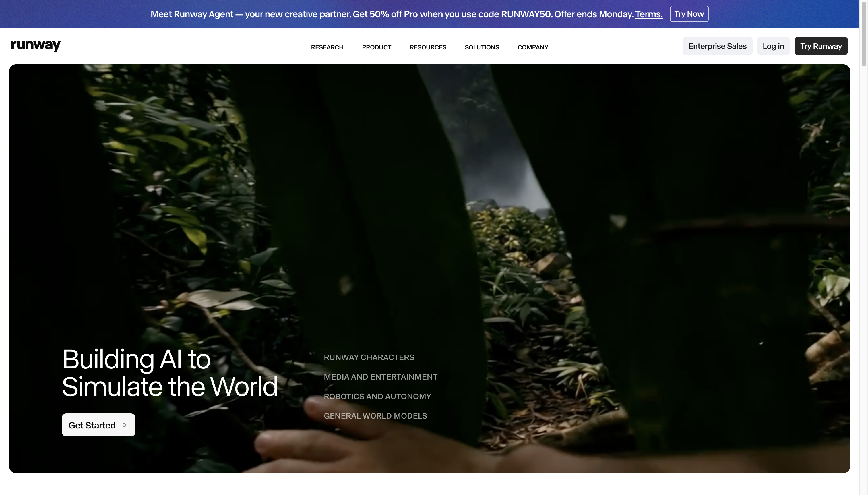Click Try Now in the promo banner

pyautogui.click(x=689, y=14)
